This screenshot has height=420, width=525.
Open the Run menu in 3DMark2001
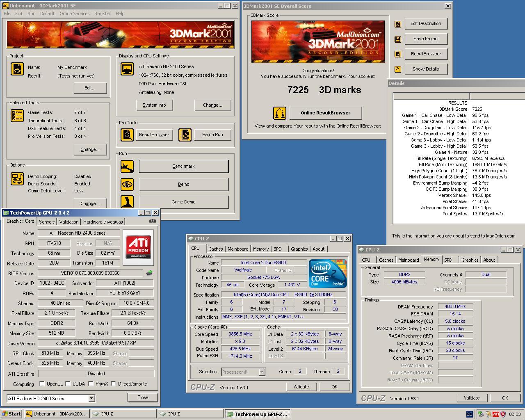tap(31, 14)
